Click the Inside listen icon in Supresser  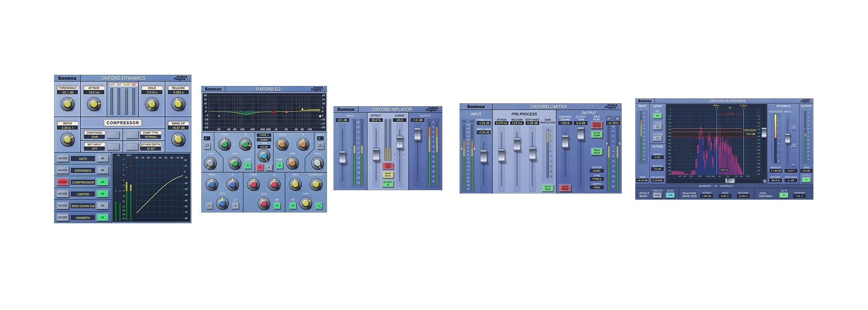(x=657, y=127)
